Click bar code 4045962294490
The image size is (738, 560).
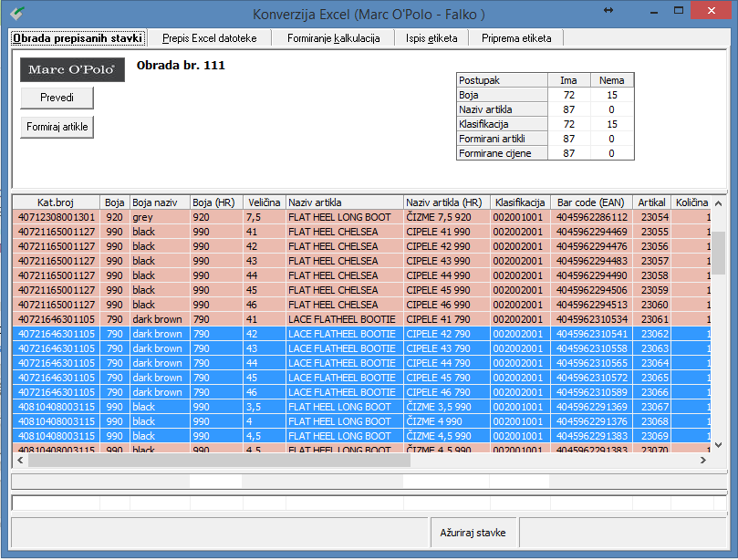tap(591, 275)
